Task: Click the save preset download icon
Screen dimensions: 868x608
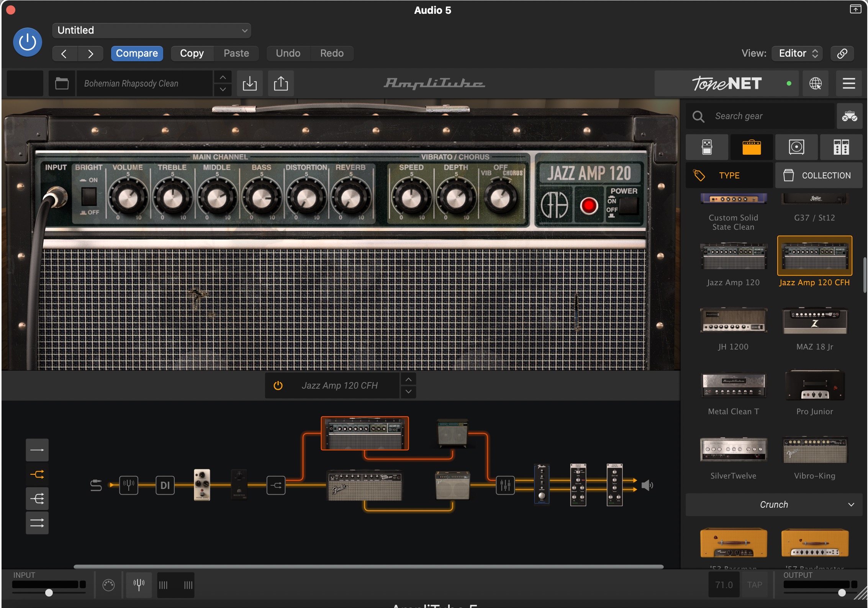Action: pyautogui.click(x=250, y=83)
